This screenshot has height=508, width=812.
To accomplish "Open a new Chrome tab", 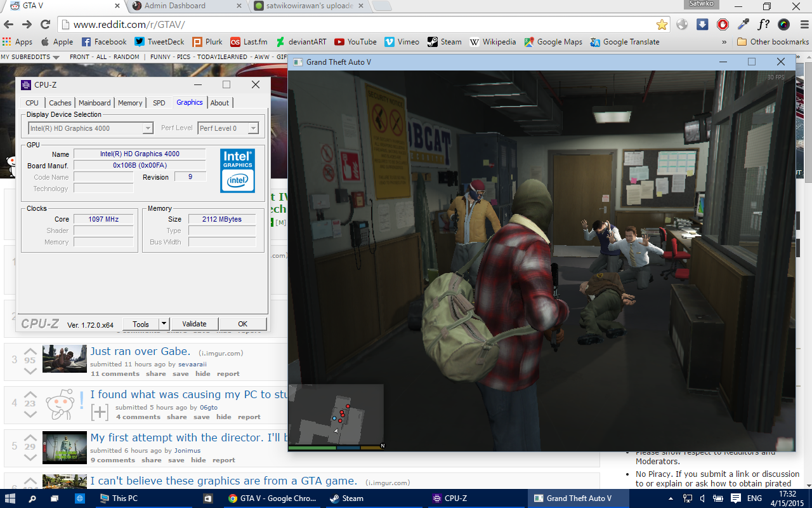I will 381,6.
